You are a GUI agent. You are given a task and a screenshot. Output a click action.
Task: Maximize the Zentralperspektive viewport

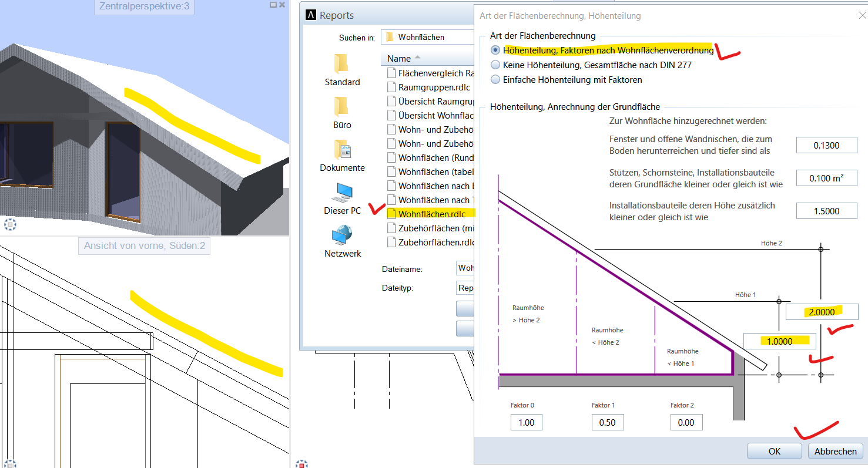pos(273,5)
